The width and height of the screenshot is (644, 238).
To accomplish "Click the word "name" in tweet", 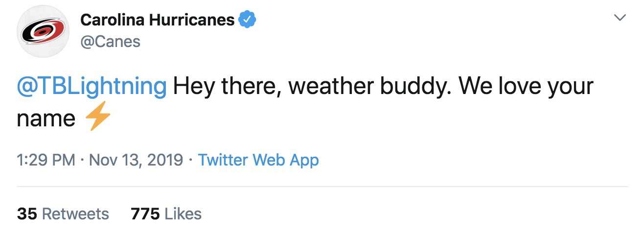I will [x=46, y=119].
